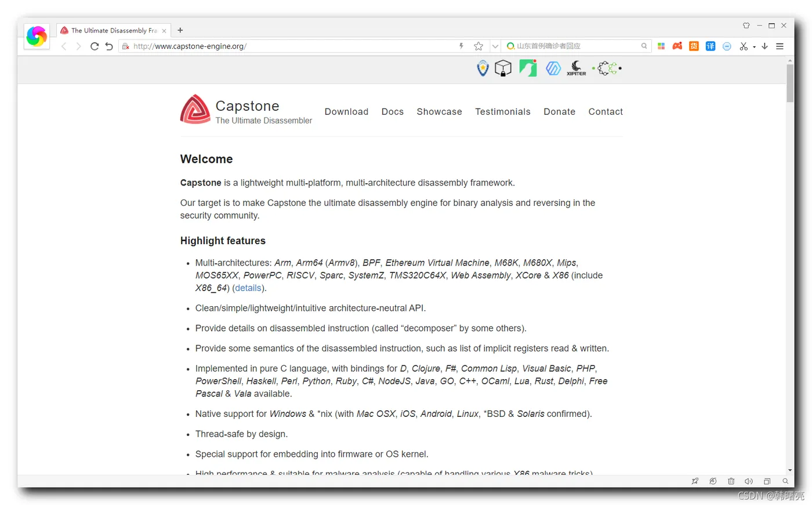Open the Download page
This screenshot has width=812, height=505.
pos(346,112)
